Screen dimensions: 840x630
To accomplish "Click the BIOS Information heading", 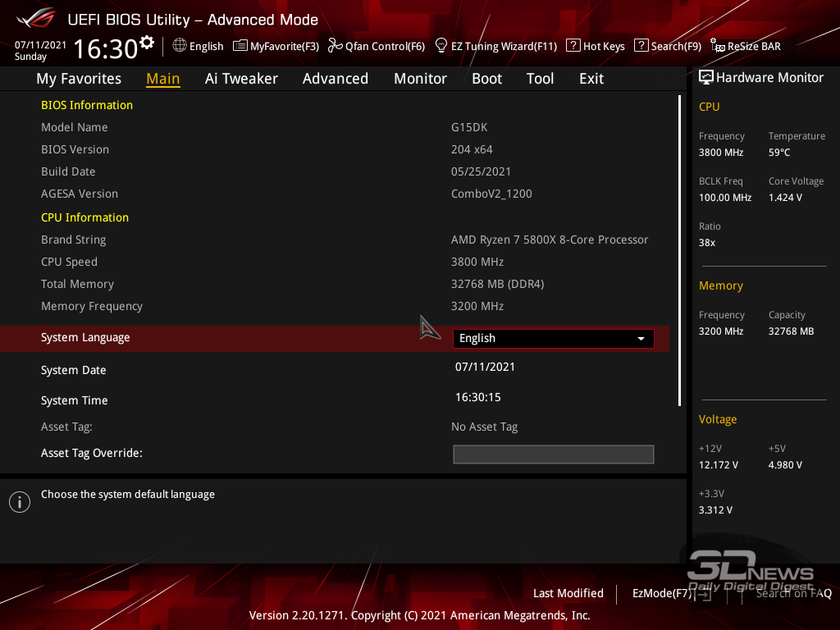I will (87, 105).
